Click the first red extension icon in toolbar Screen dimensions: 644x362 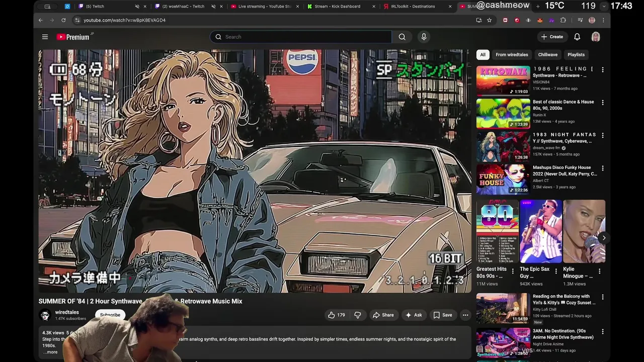pyautogui.click(x=505, y=20)
